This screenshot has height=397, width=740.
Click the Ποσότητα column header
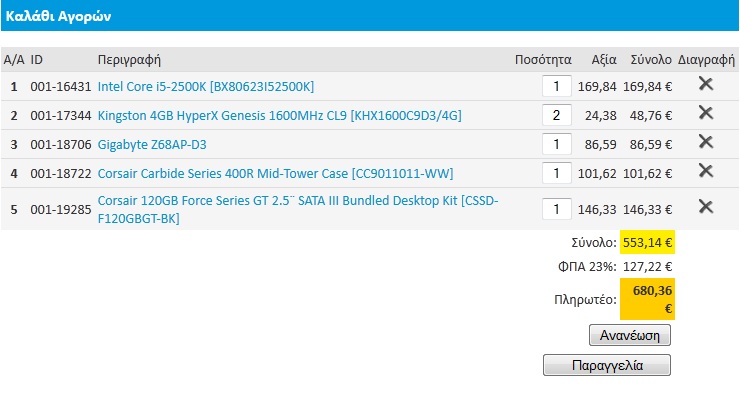pyautogui.click(x=543, y=59)
